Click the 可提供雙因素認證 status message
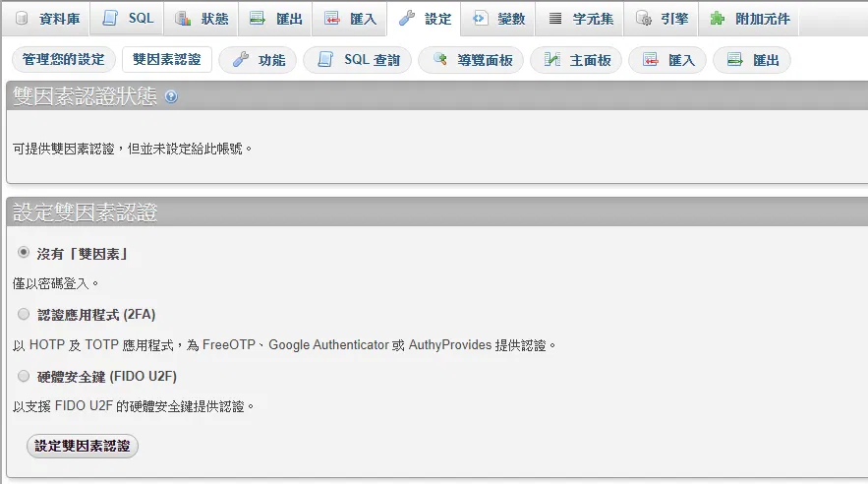 [x=133, y=149]
